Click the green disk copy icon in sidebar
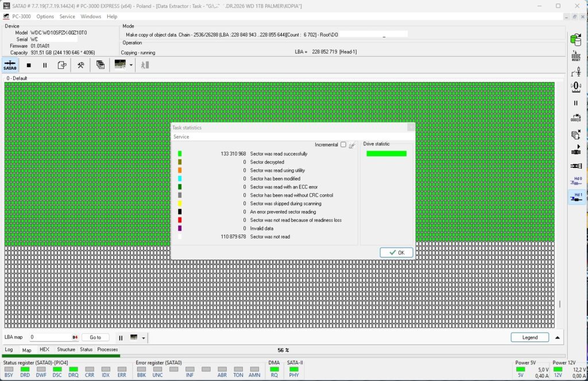 pos(575,40)
